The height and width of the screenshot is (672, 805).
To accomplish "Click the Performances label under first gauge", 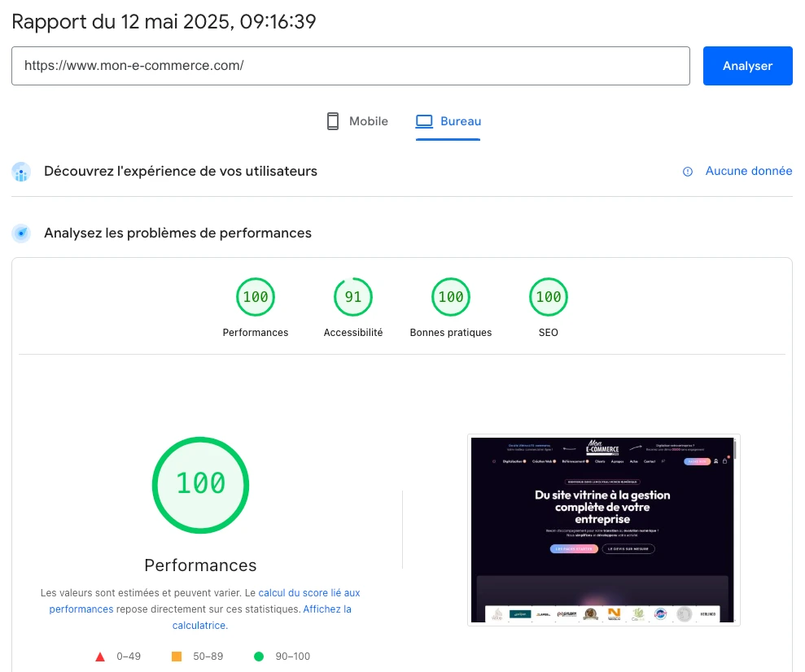I will pyautogui.click(x=255, y=333).
